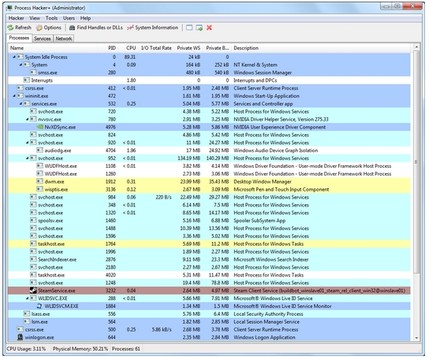Switch to the Services tab

pos(43,38)
